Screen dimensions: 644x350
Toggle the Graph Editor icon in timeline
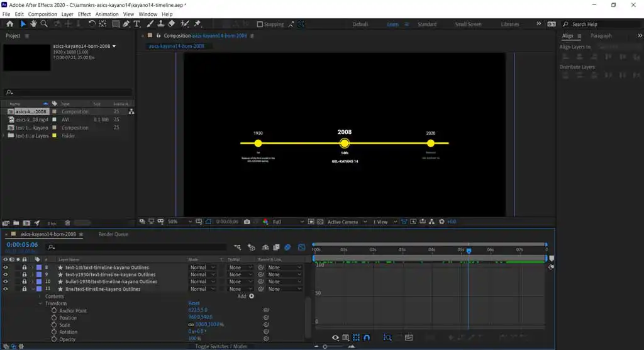point(301,247)
